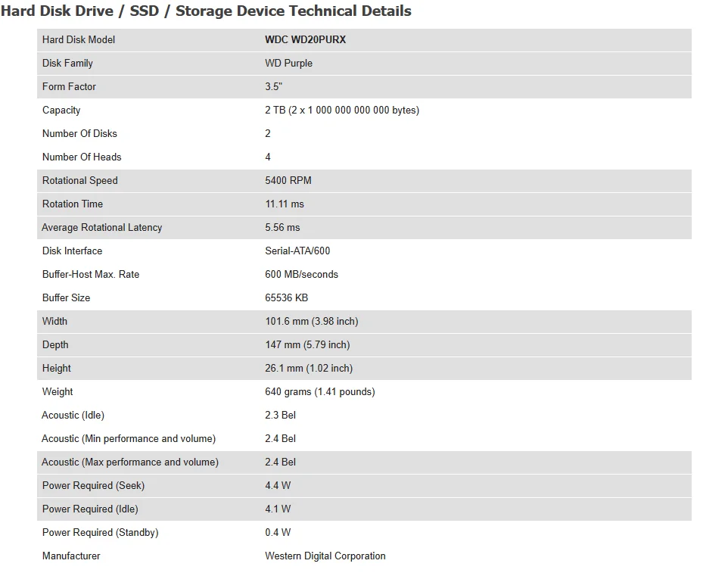
Task: Select the Average Rotational Latency label
Action: [x=101, y=227]
